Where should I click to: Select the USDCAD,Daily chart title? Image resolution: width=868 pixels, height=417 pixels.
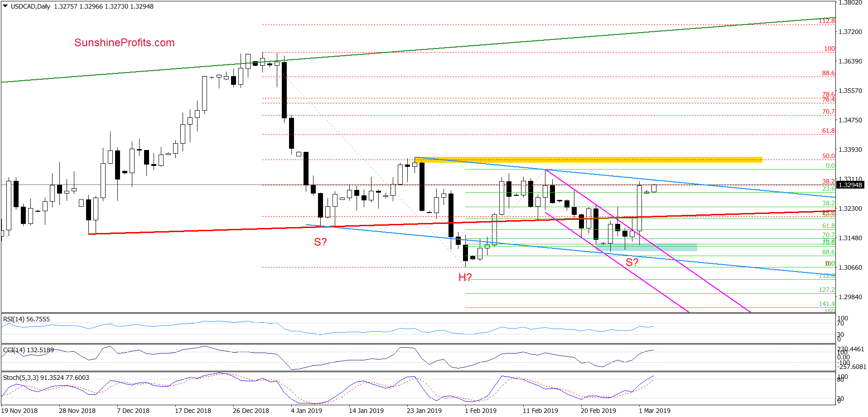30,6
